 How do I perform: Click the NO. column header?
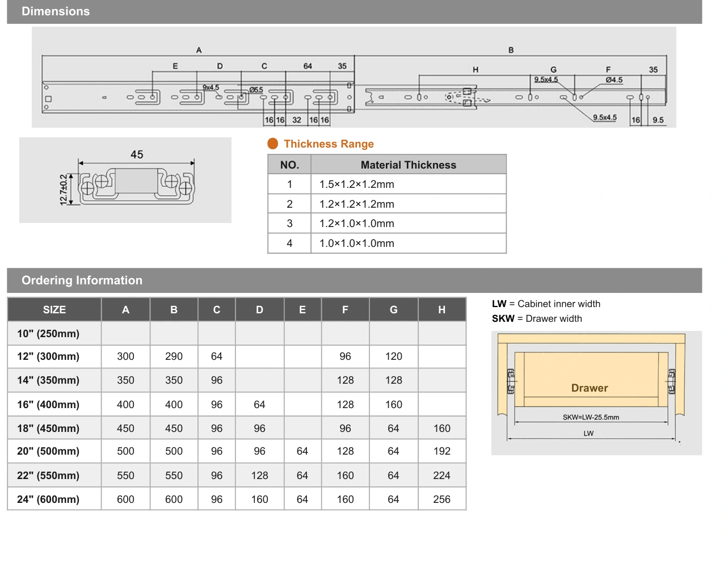coord(289,165)
